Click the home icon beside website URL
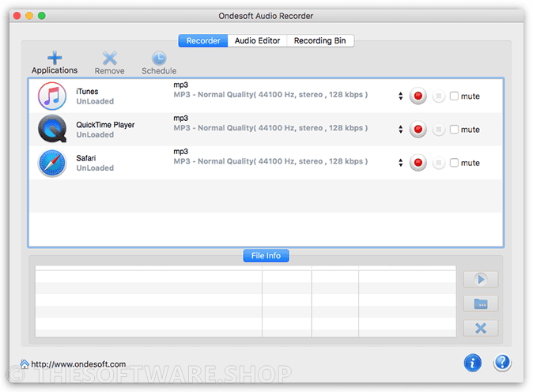 [x=25, y=364]
